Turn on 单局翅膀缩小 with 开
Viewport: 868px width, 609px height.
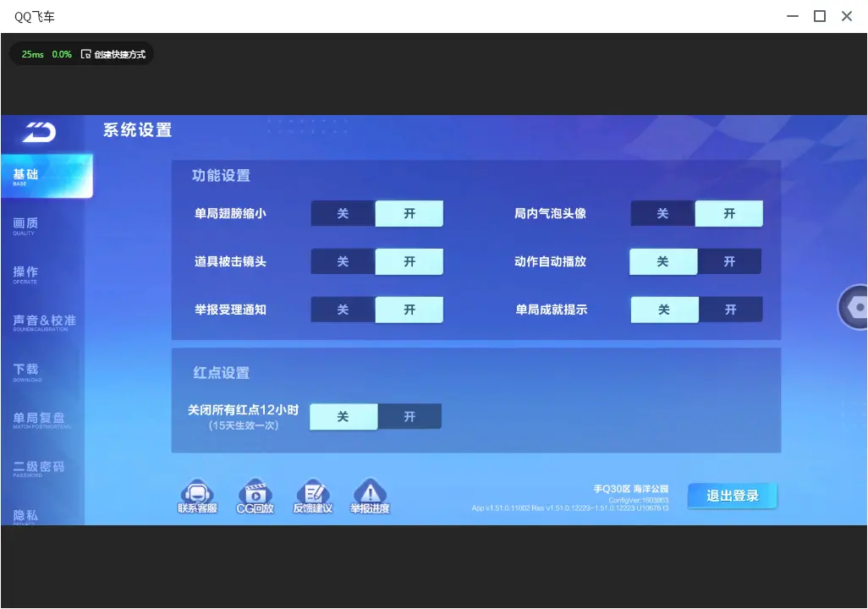tap(409, 214)
